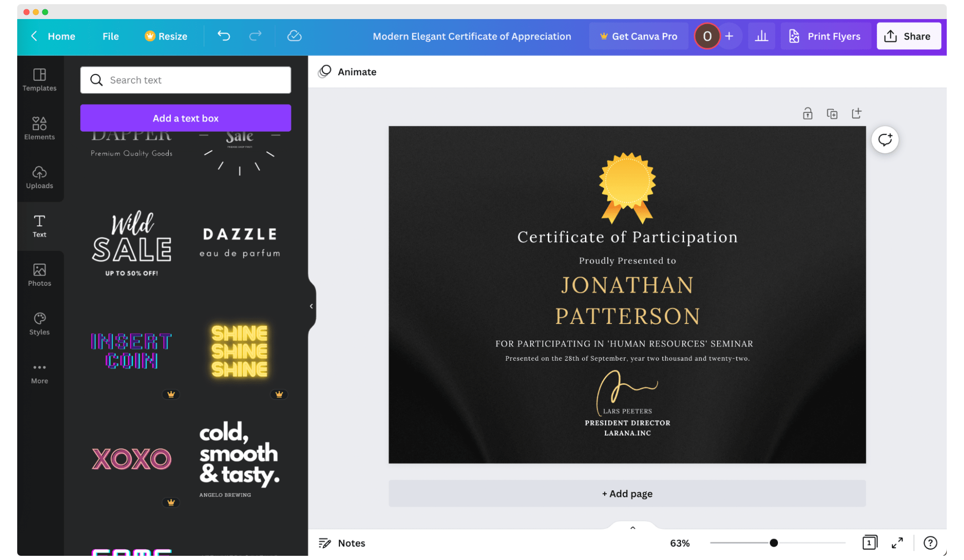Viewport: 964px width, 560px height.
Task: Open the insights bar chart icon
Action: [x=761, y=36]
